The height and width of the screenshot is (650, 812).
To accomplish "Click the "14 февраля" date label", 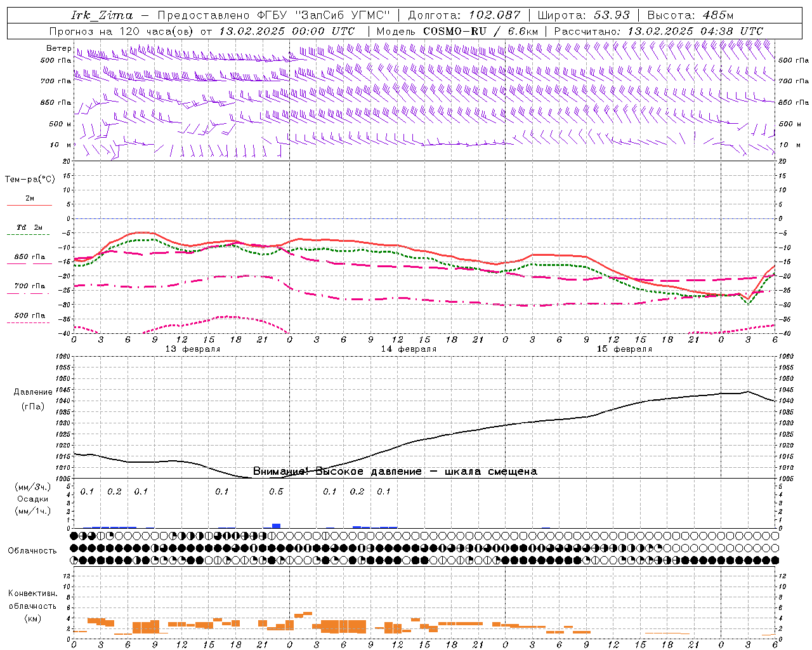I will click(409, 349).
